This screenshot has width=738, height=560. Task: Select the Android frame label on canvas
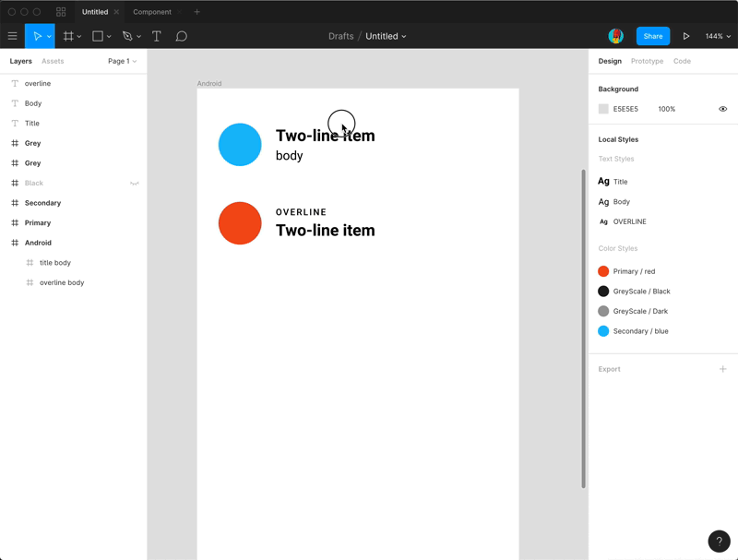(x=209, y=83)
